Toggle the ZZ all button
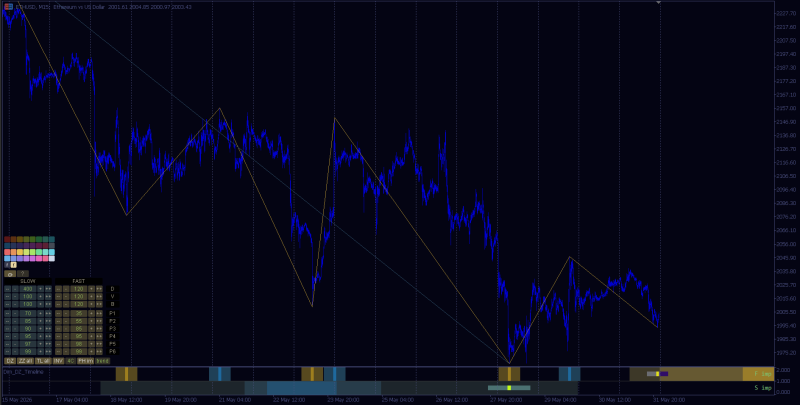This screenshot has height=405, width=800. pos(26,361)
